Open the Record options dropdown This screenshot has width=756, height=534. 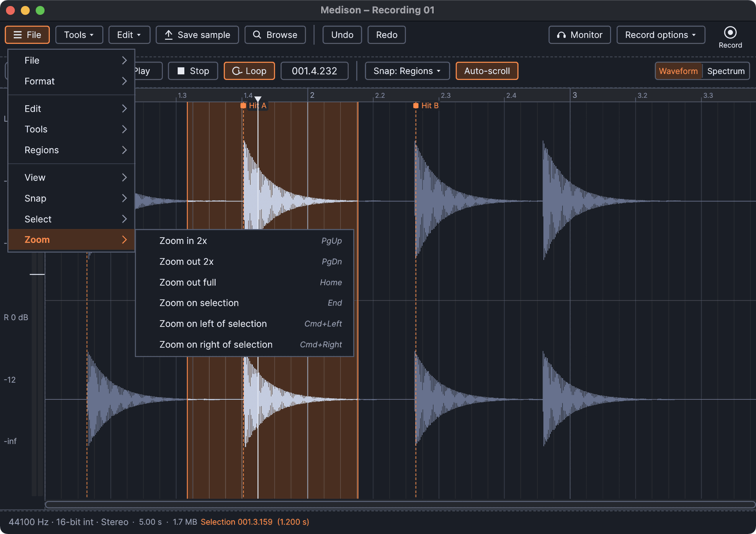coord(661,35)
